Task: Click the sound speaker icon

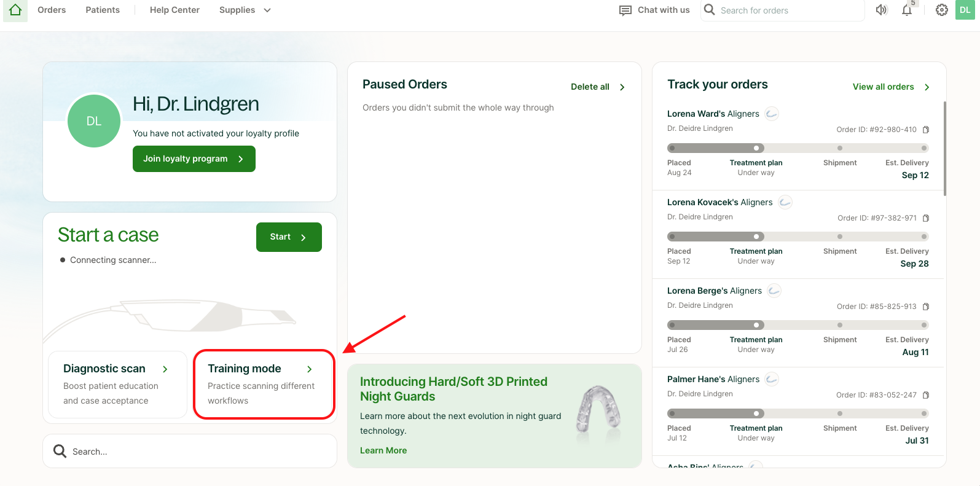Action: click(x=882, y=10)
